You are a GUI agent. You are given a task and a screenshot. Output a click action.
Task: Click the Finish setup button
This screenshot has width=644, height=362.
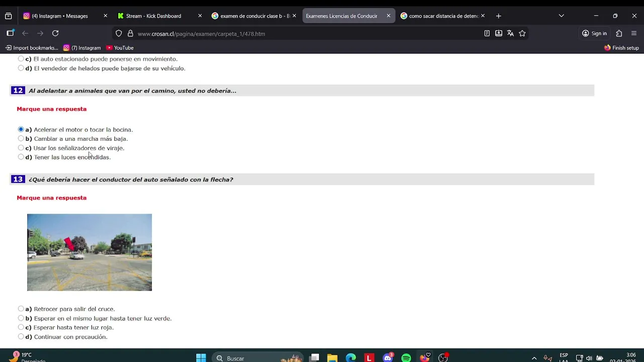click(621, 48)
